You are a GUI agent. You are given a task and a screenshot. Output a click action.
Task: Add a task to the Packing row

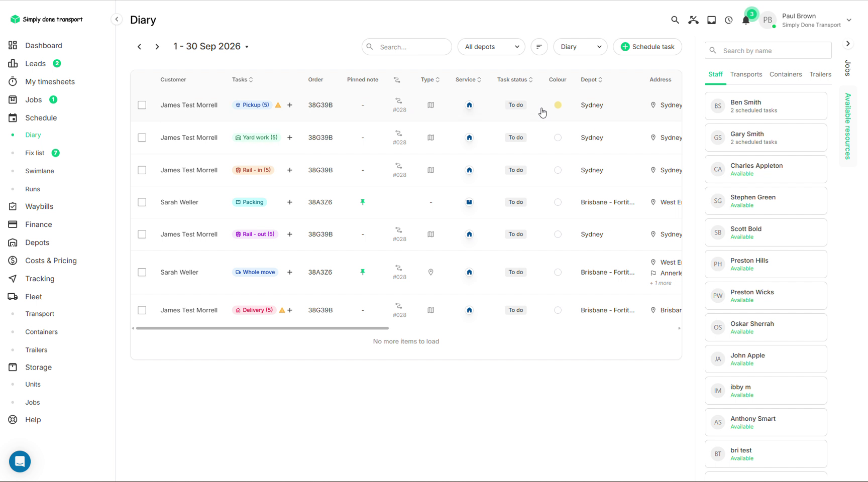point(290,202)
